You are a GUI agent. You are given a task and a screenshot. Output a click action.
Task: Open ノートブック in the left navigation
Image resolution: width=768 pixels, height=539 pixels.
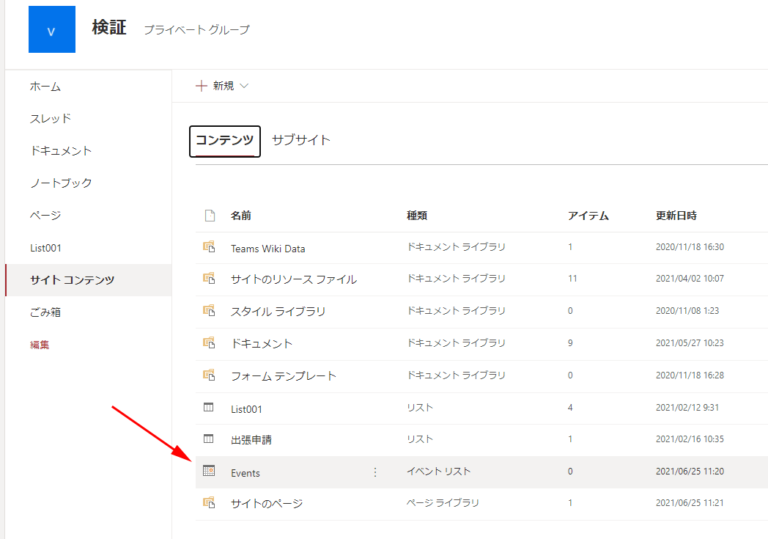tap(61, 183)
